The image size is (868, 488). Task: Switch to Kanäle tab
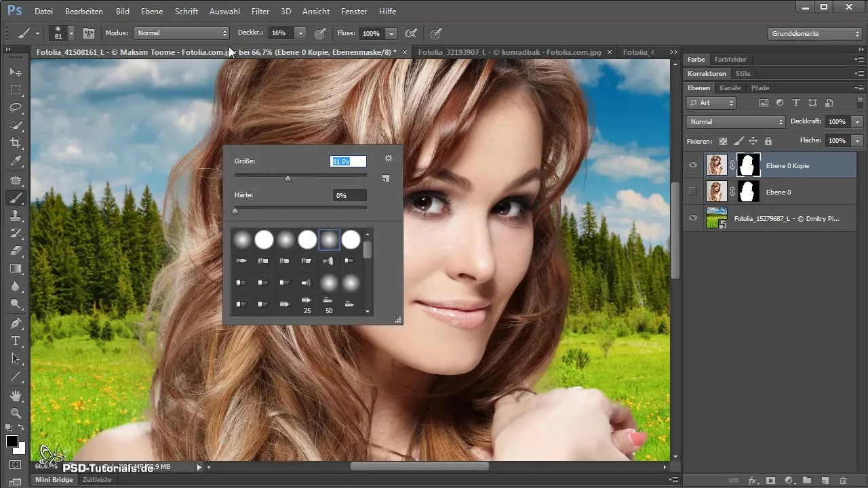point(730,87)
